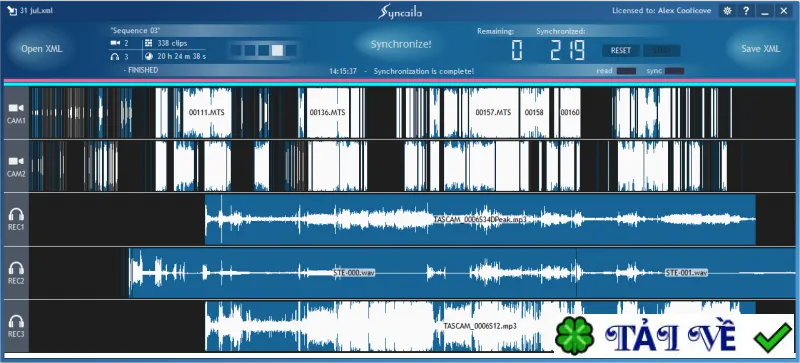Click the Synchronized counter showing 219
800x363 pixels.
(567, 51)
